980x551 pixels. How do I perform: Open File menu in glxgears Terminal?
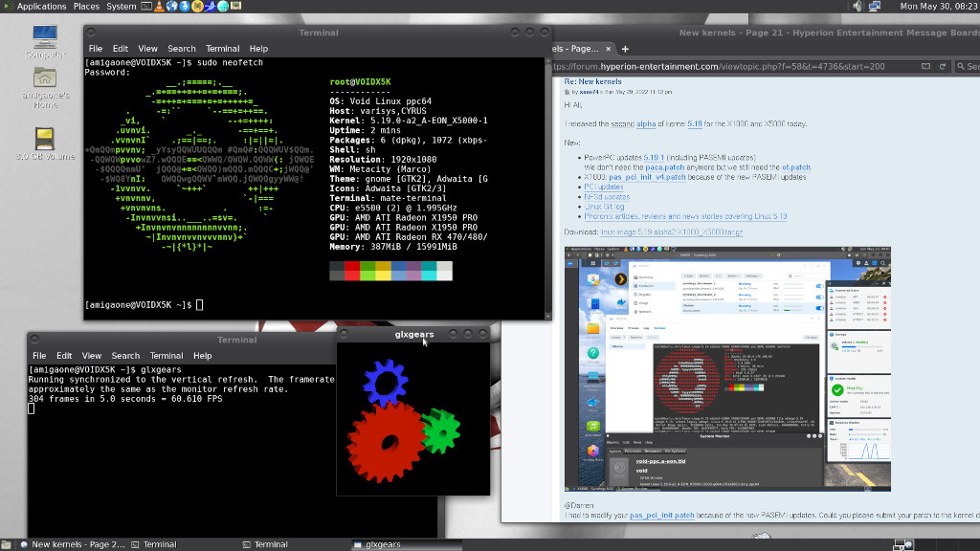[39, 356]
